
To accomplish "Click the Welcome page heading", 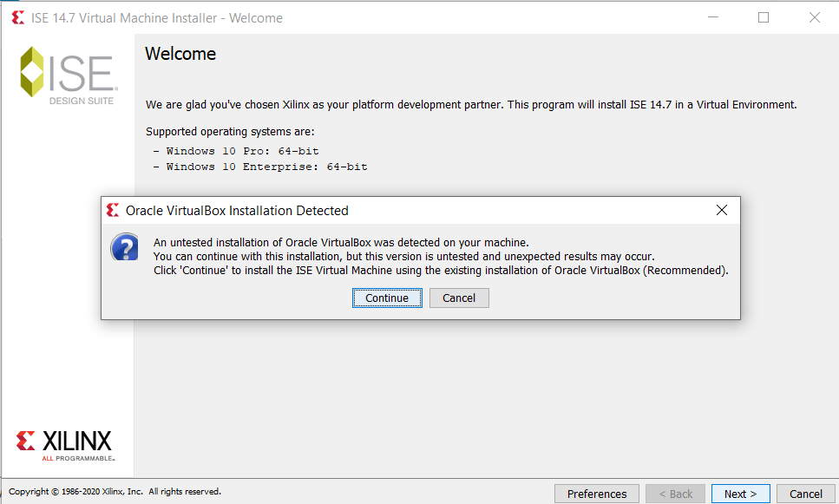I will click(x=180, y=54).
